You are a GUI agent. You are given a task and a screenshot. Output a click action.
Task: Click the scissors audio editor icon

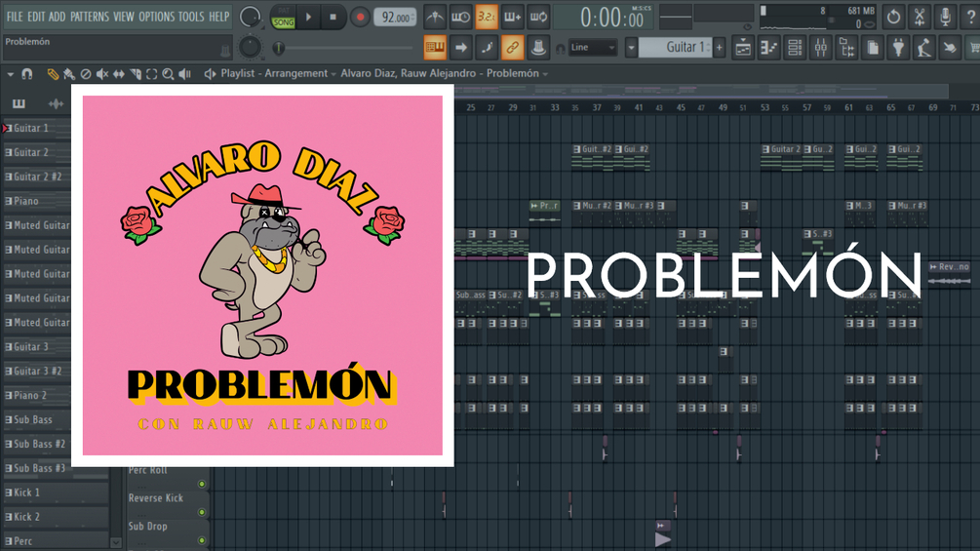[x=920, y=17]
